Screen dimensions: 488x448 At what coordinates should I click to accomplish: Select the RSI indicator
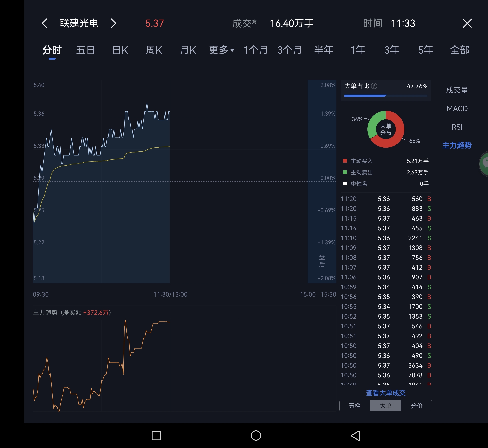457,127
